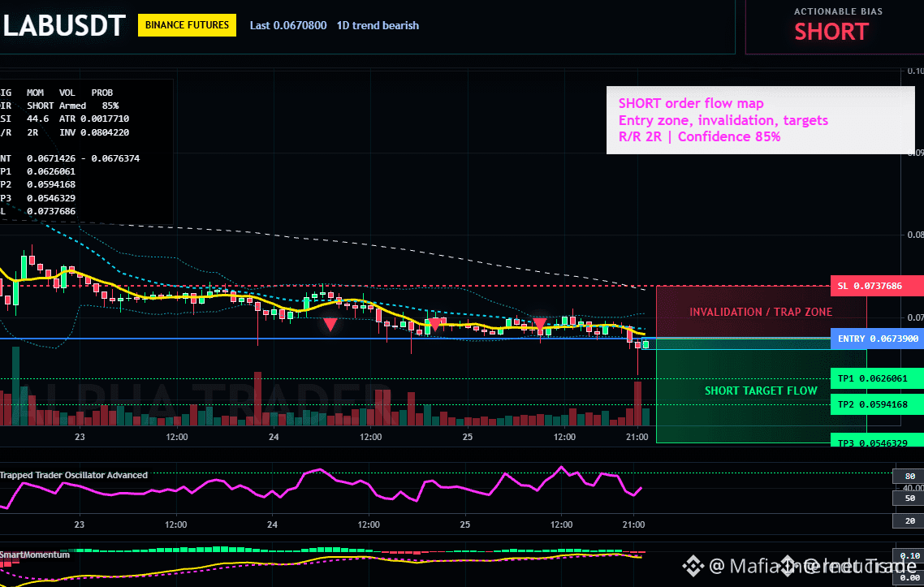Click the INVALIDATION / TRAP ZONE label
The height and width of the screenshot is (587, 924).
(x=761, y=312)
